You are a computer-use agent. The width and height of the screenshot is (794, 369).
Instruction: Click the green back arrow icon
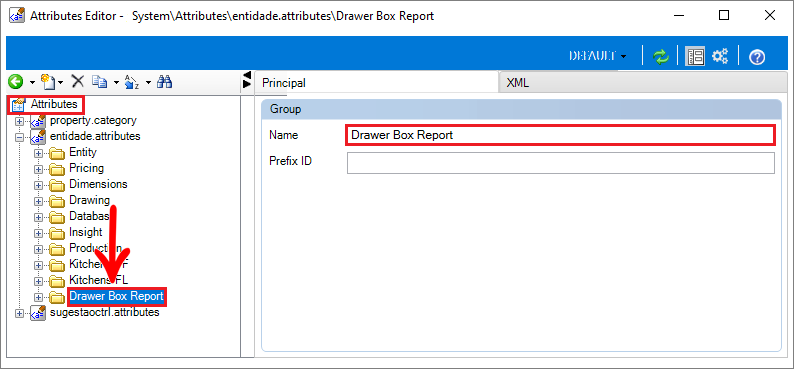pos(16,81)
